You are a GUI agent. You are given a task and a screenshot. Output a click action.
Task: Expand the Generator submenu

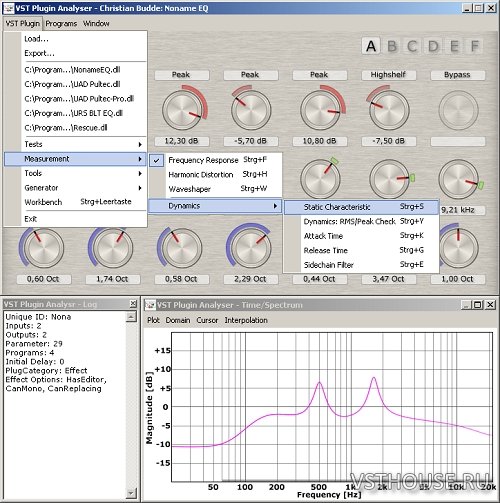click(75, 188)
